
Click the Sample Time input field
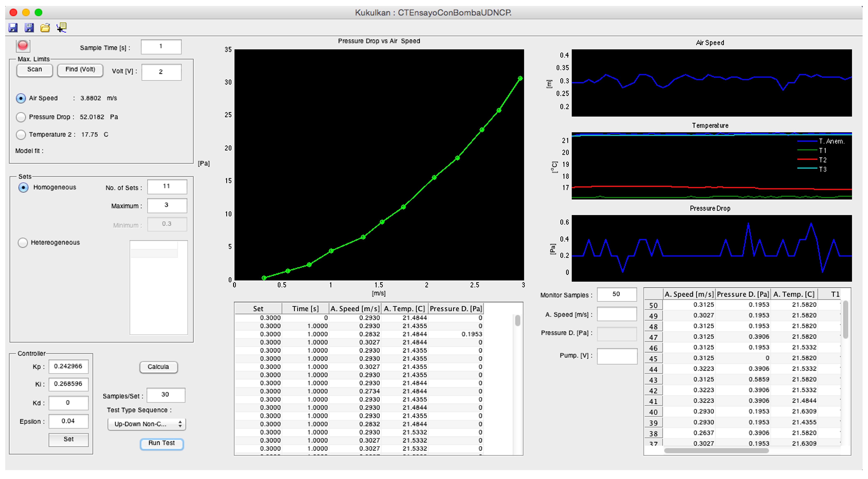(x=161, y=47)
